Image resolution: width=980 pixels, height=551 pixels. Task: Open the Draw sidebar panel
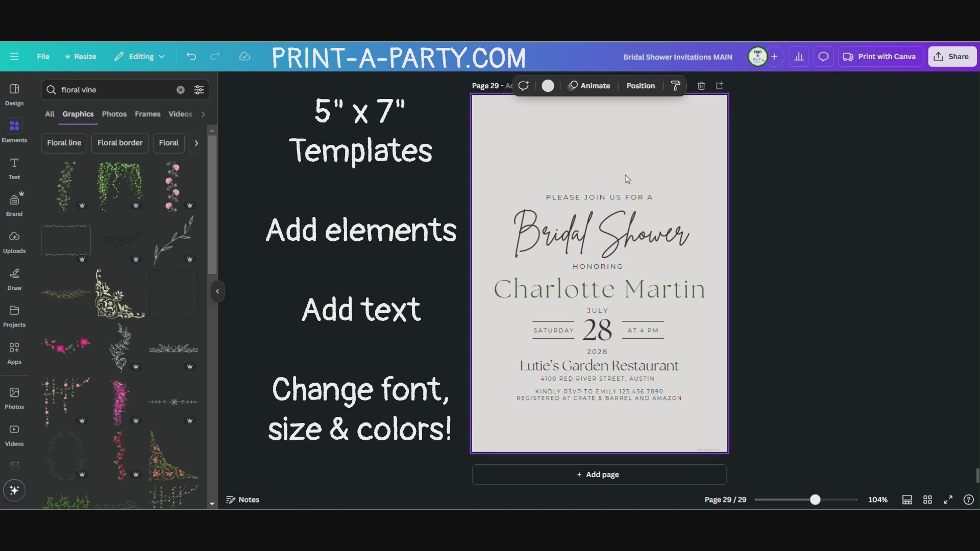point(14,280)
